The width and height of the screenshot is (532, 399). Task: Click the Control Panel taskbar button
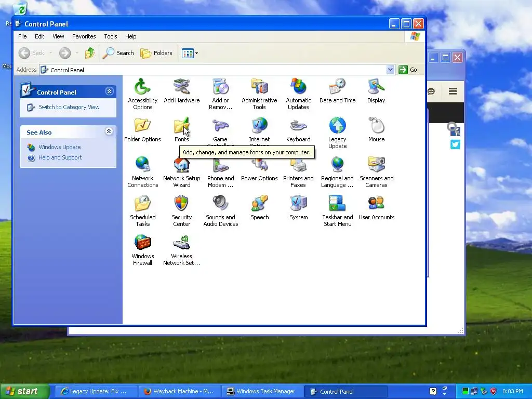tap(345, 391)
